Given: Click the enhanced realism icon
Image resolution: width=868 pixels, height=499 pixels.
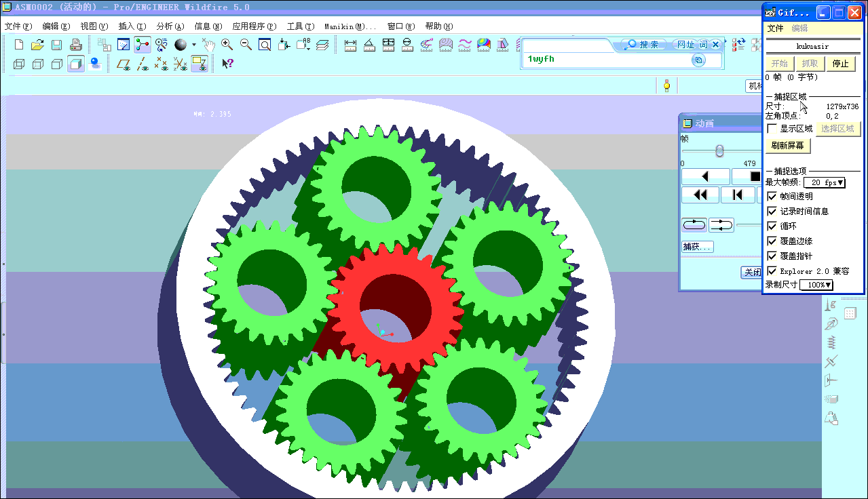Looking at the screenshot, I should [x=95, y=64].
